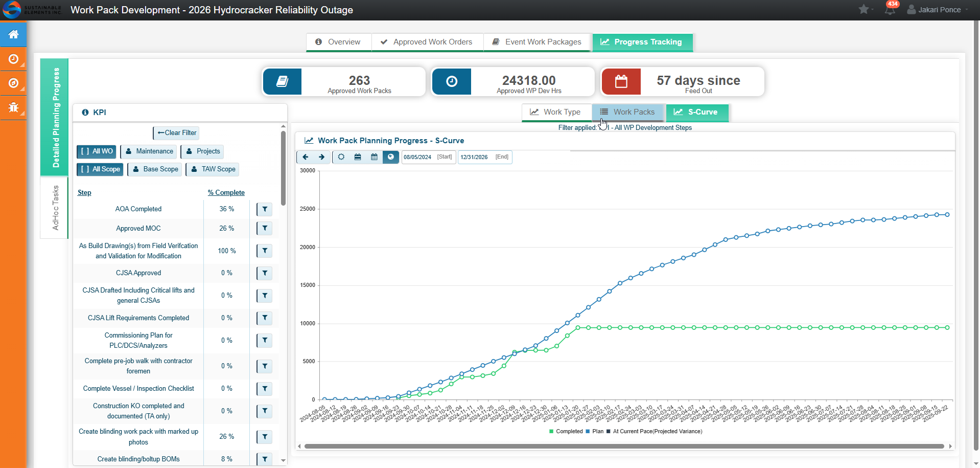Select the Work Packs chart tab
Viewport: 980px width, 468px height.
[x=628, y=112]
